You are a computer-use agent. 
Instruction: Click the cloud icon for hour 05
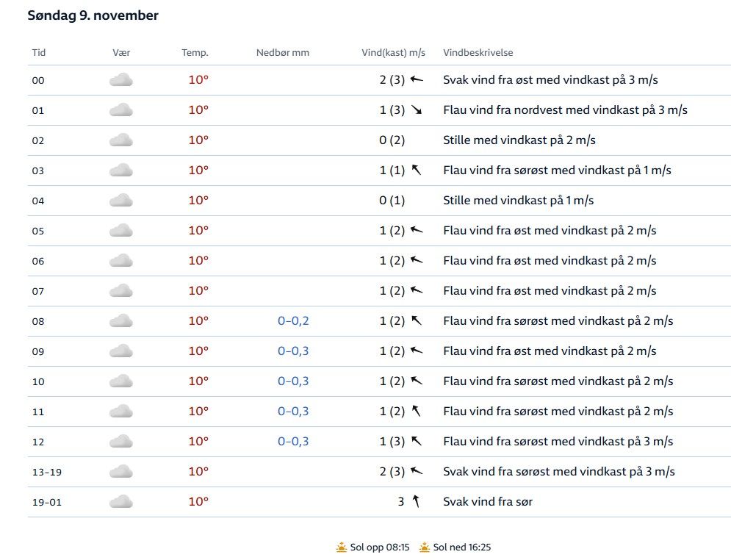(121, 231)
